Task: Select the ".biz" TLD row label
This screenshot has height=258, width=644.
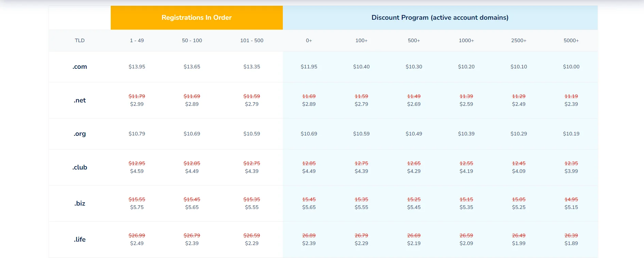Action: [x=80, y=204]
